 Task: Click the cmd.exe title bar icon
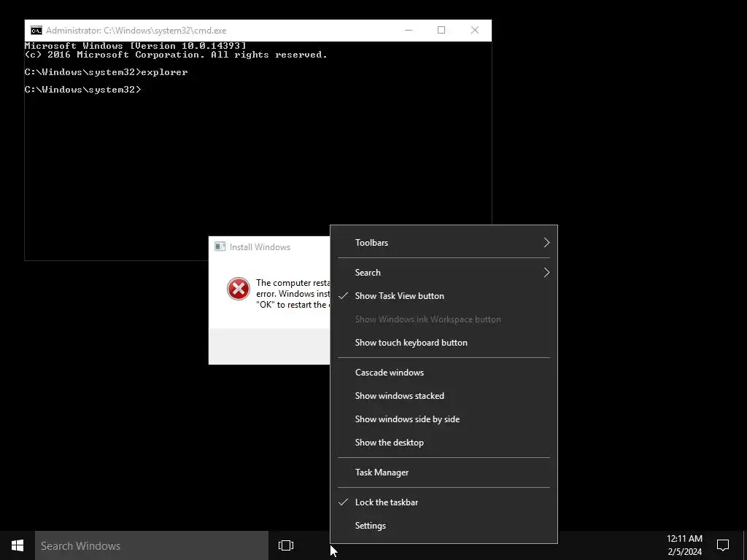(36, 31)
